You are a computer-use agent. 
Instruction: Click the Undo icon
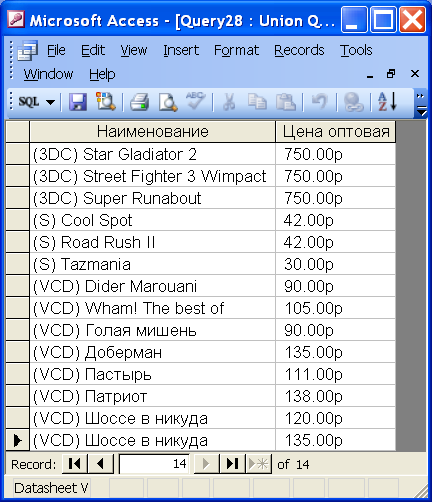[x=319, y=102]
